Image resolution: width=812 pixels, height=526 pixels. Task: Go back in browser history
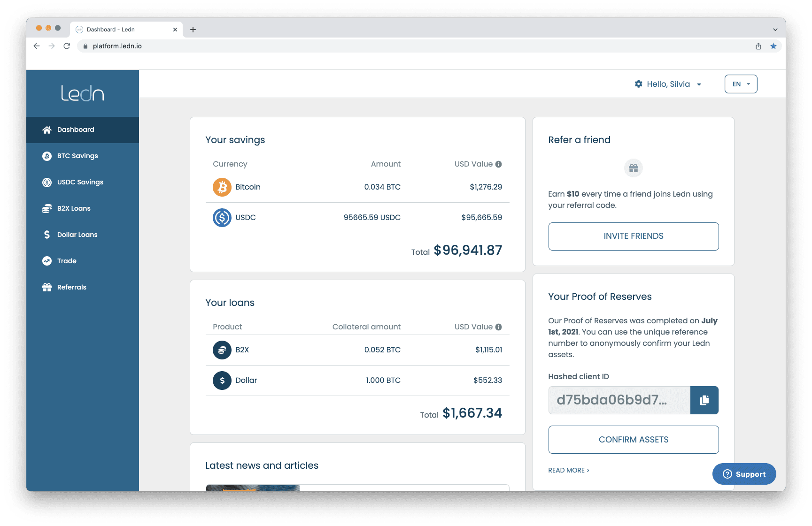tap(37, 46)
